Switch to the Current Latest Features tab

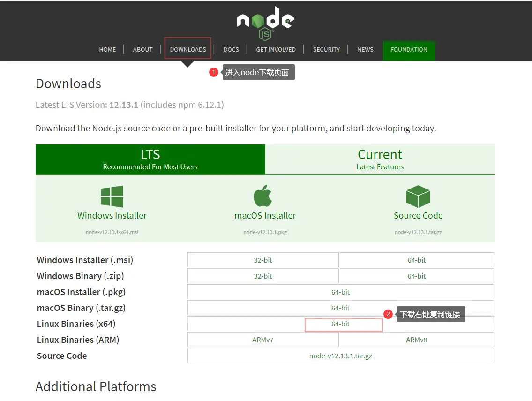click(x=380, y=159)
